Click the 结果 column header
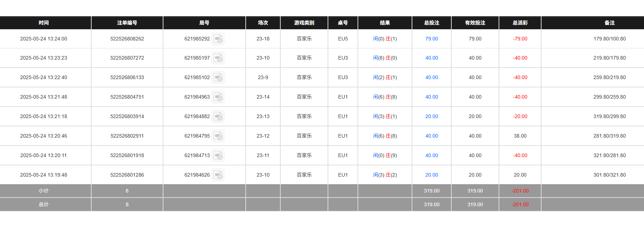The width and height of the screenshot is (644, 225). pyautogui.click(x=385, y=23)
